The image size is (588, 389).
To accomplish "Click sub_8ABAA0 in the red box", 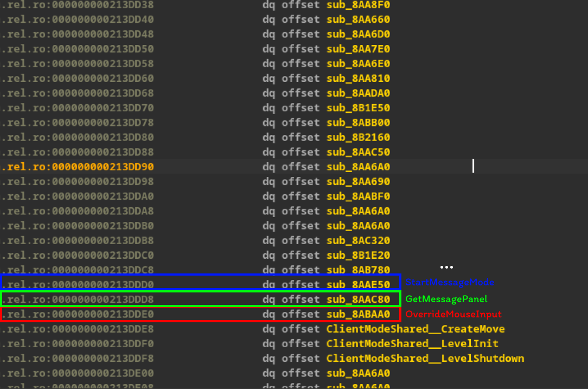I will pyautogui.click(x=358, y=314).
